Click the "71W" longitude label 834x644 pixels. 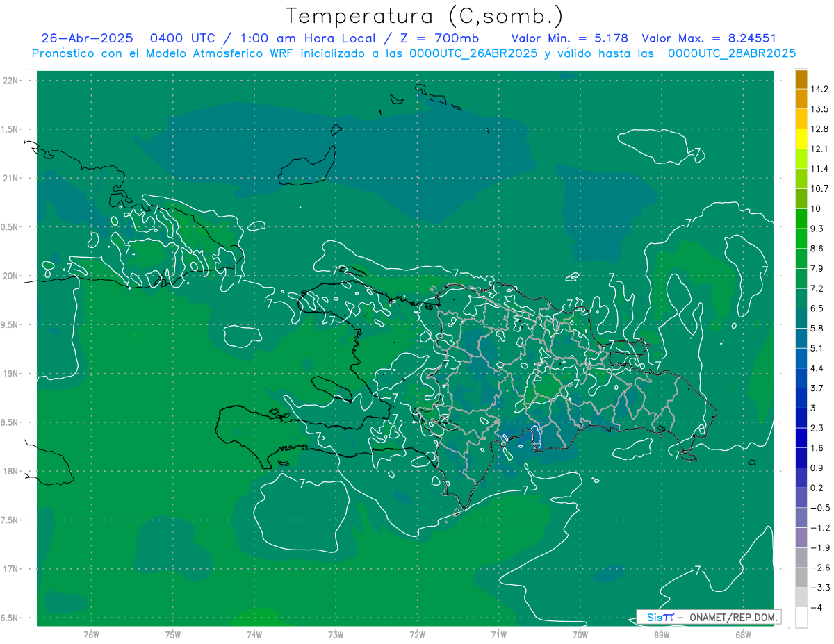pyautogui.click(x=498, y=634)
